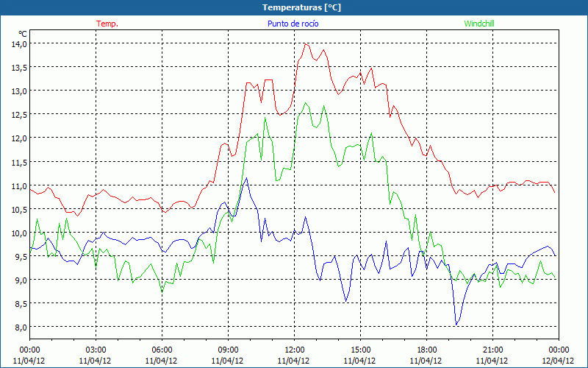Click the green Windchill legend label
The height and width of the screenshot is (368, 588).
click(x=478, y=24)
